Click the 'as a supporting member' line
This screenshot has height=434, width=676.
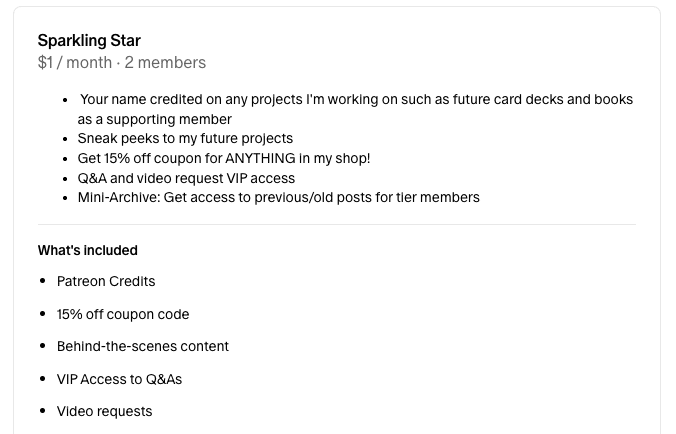(x=155, y=119)
